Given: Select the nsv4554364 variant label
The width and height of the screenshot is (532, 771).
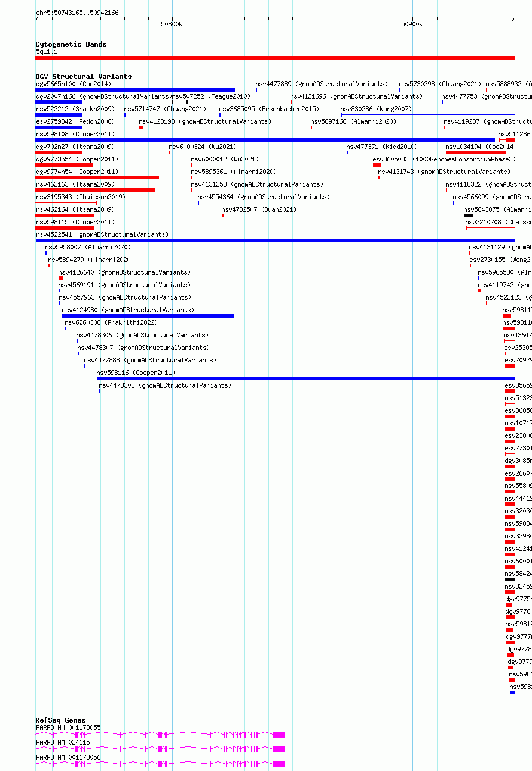Looking at the screenshot, I should [264, 197].
